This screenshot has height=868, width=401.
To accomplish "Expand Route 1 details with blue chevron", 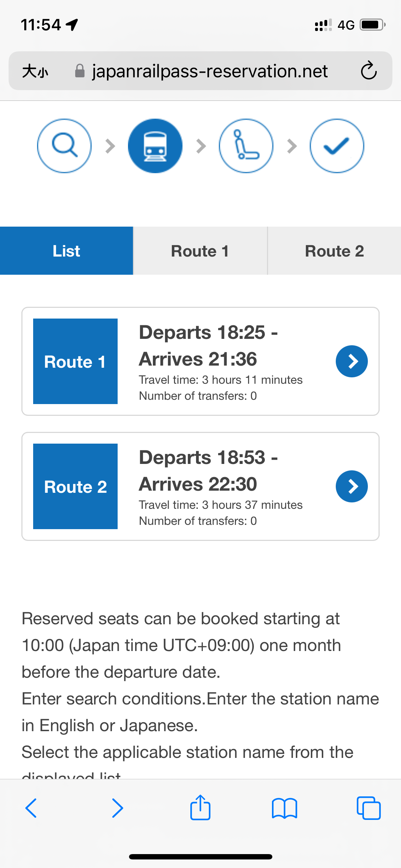I will click(352, 361).
